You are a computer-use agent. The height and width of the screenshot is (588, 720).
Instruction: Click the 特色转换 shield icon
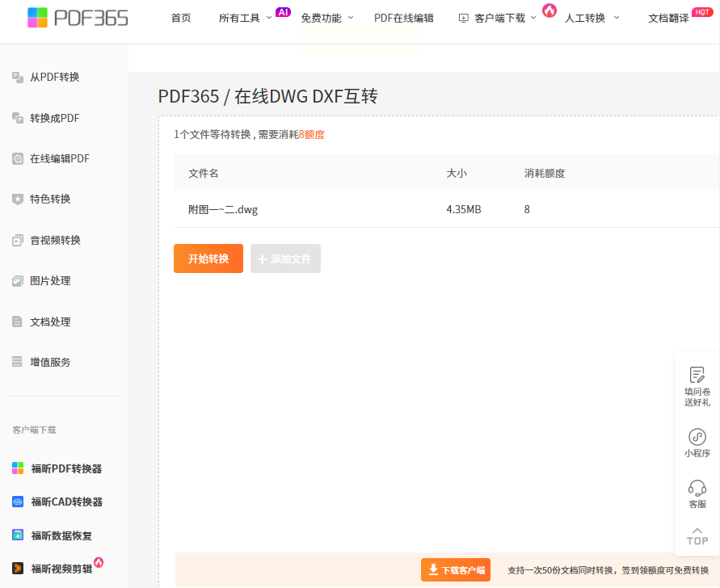[18, 199]
